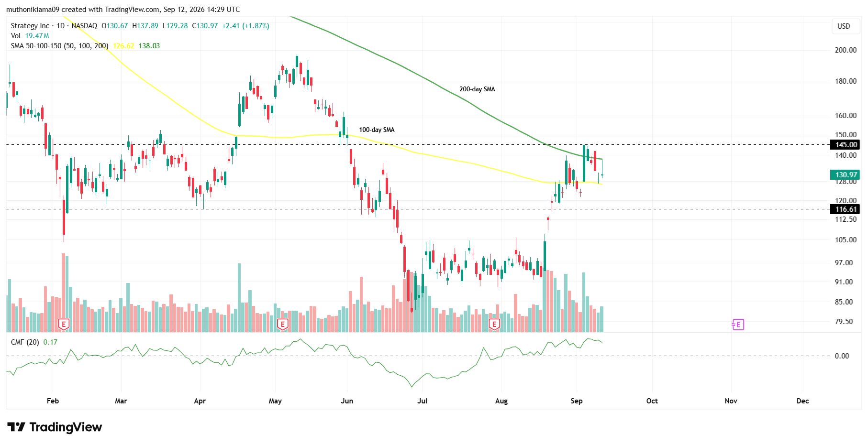Click the +2.41 (+1.87%) change value
The width and height of the screenshot is (868, 445).
coord(245,26)
